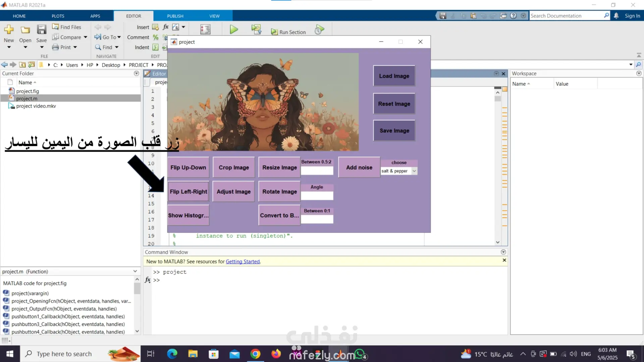644x362 pixels.
Task: Click the Flip Up-Down button
Action: point(188,167)
